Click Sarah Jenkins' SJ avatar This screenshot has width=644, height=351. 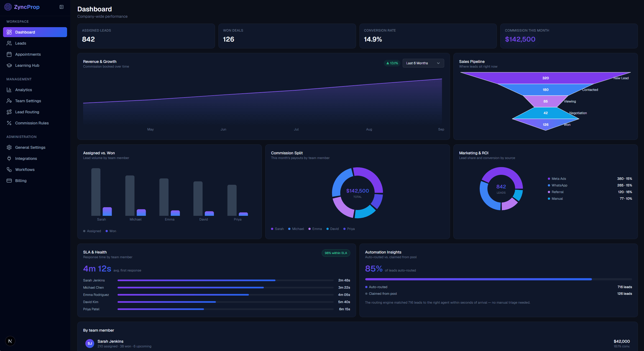(x=90, y=344)
